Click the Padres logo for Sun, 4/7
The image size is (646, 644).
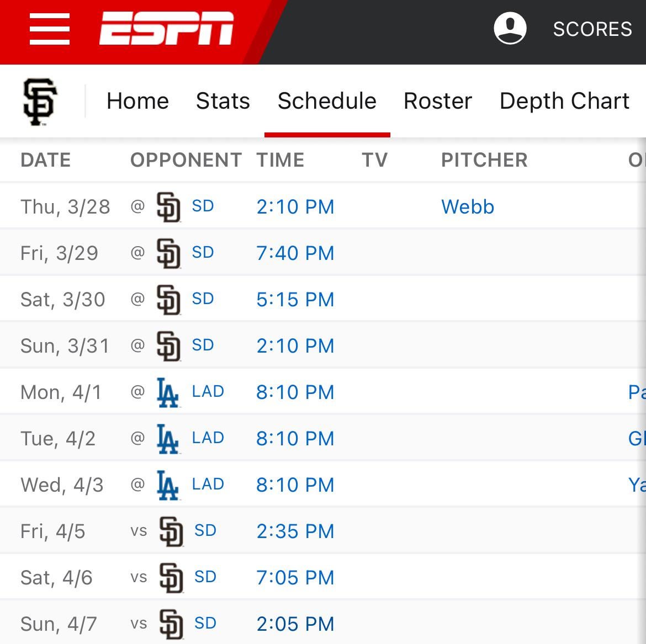(171, 624)
